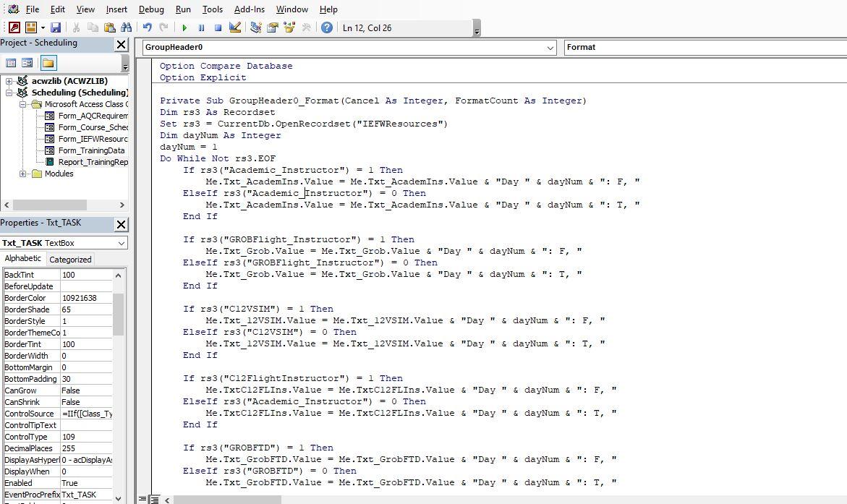Open the Find dialog via the binoculars icon
Image resolution: width=847 pixels, height=504 pixels.
point(127,27)
